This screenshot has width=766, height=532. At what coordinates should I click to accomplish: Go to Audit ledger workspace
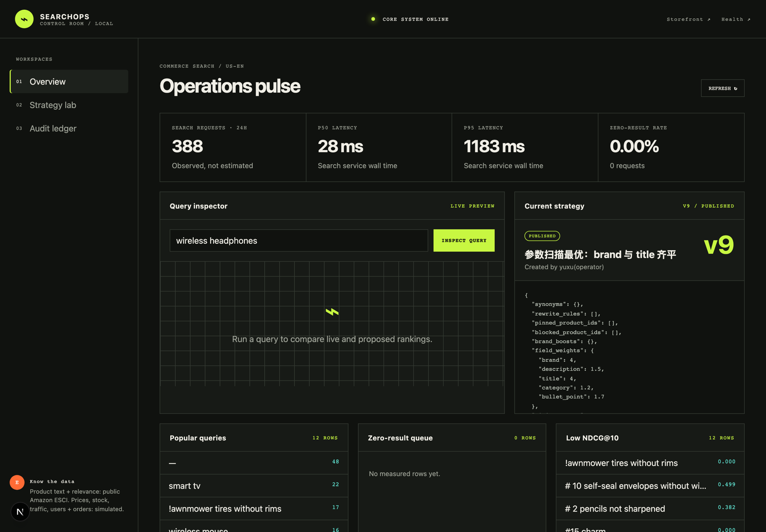(69, 129)
